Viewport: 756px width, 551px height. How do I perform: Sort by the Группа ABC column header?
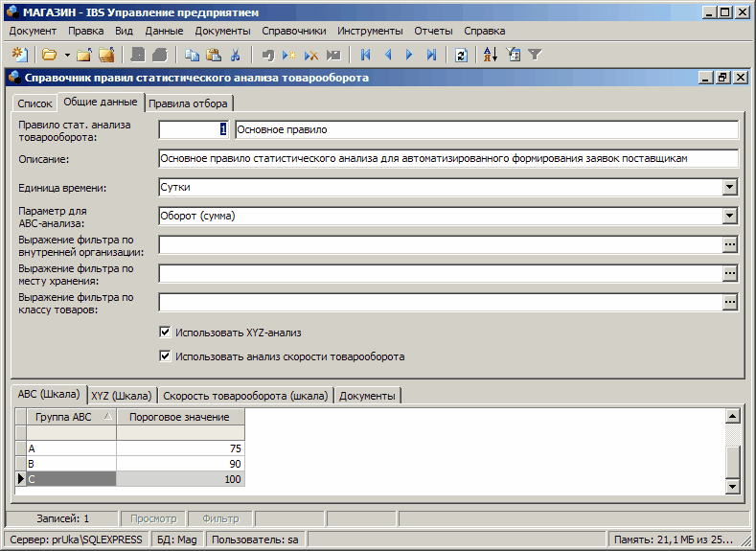click(71, 417)
